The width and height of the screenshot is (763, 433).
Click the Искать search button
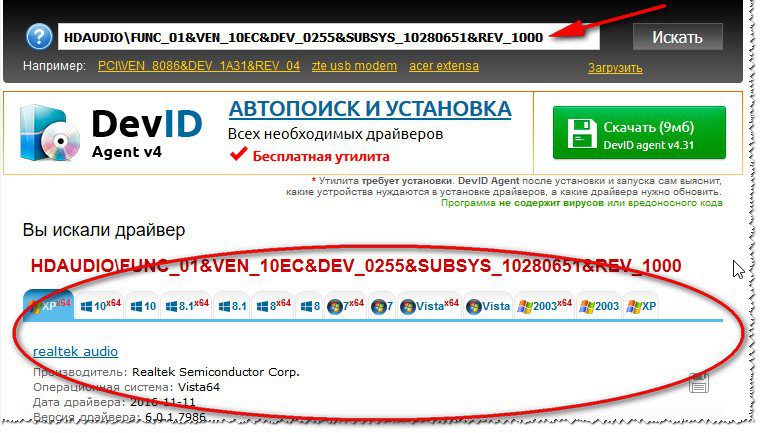pos(677,37)
